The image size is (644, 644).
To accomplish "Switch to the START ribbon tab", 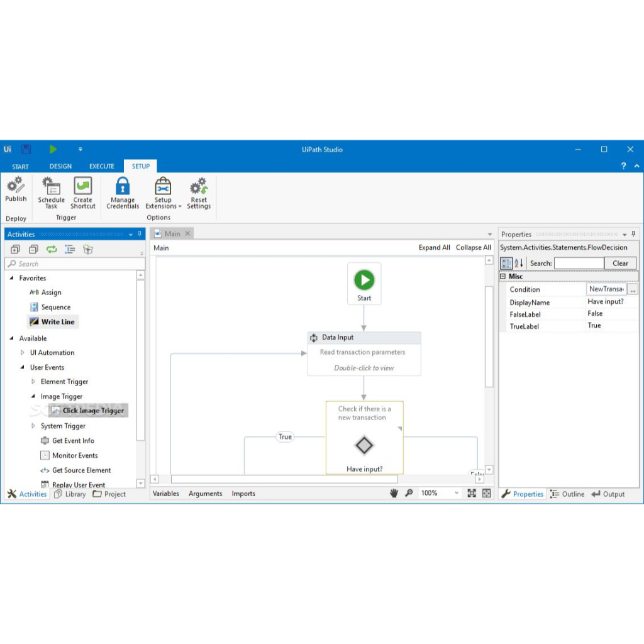I will tap(20, 166).
